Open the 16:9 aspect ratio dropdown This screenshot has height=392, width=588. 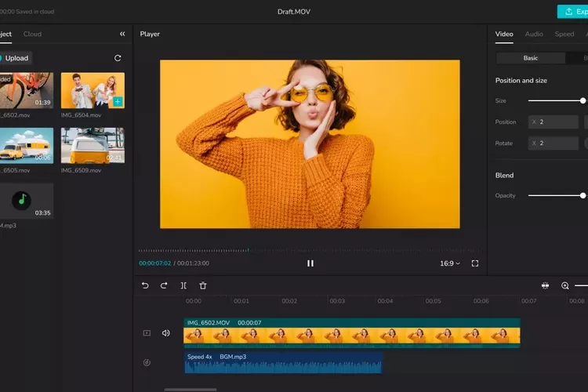pos(450,263)
